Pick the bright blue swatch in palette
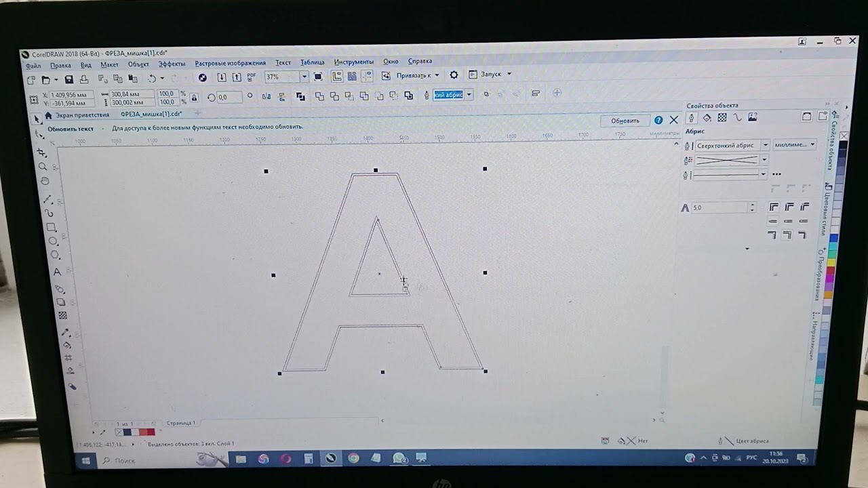Viewport: 868px width, 488px height. tap(833, 238)
